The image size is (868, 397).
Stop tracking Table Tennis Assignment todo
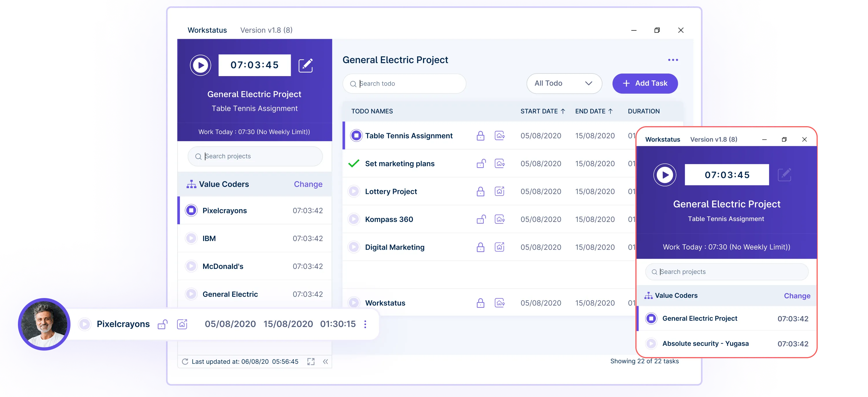pos(356,135)
